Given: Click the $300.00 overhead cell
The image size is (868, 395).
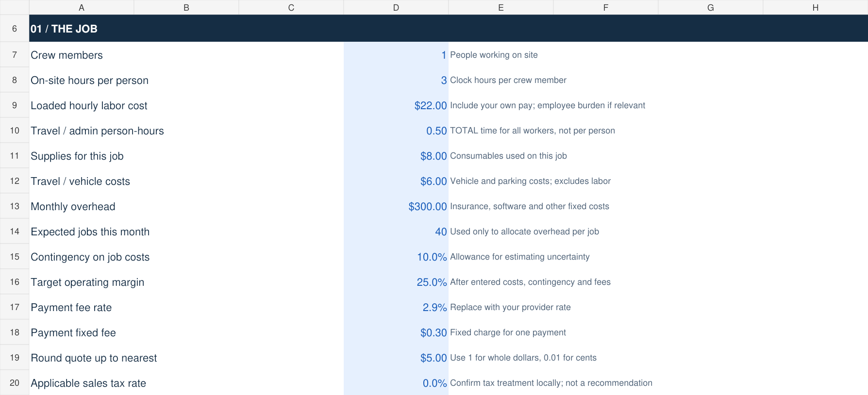Looking at the screenshot, I should (396, 206).
